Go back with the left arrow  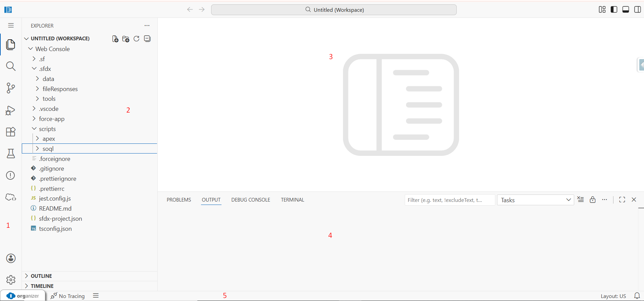[x=190, y=9]
